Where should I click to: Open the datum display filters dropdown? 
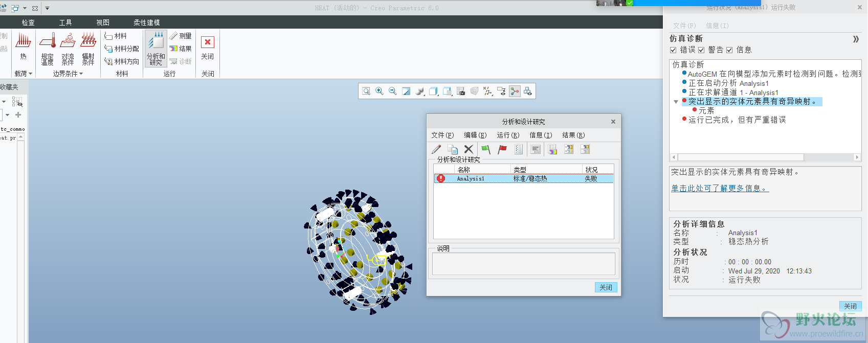[487, 91]
